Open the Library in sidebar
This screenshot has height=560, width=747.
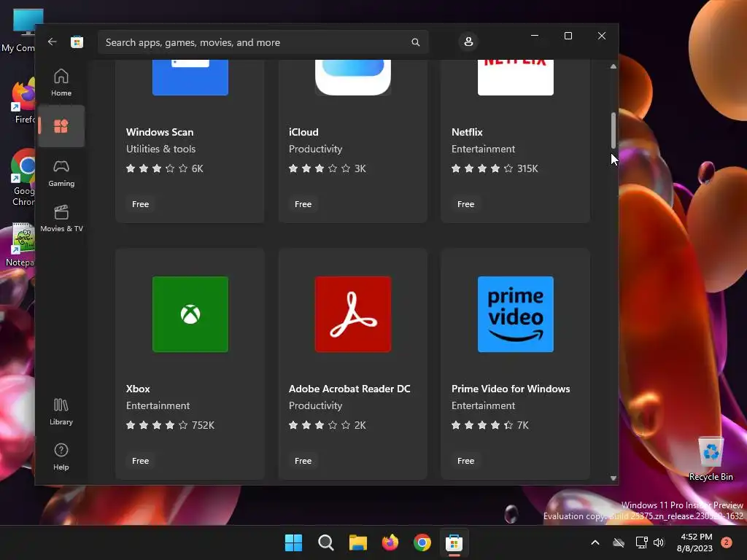61,412
